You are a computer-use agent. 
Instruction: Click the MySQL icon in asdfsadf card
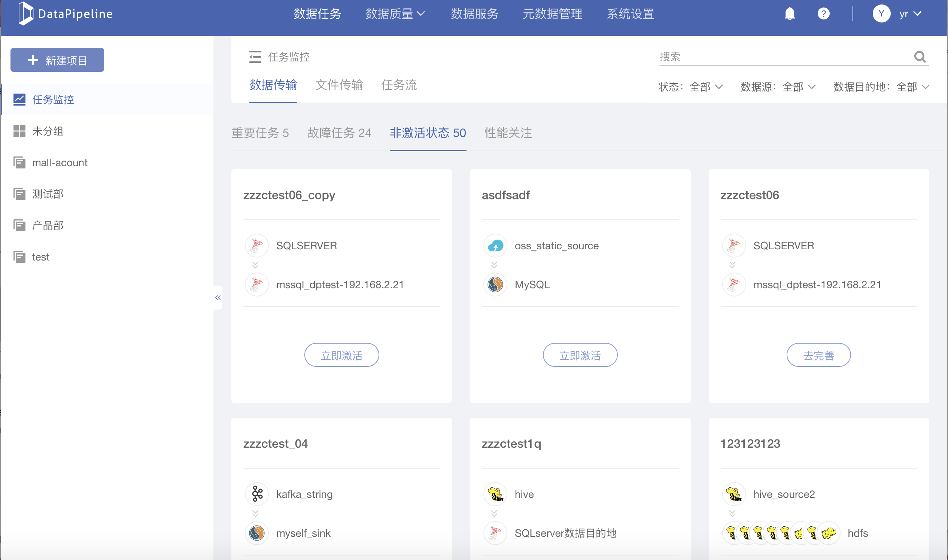pyautogui.click(x=495, y=284)
